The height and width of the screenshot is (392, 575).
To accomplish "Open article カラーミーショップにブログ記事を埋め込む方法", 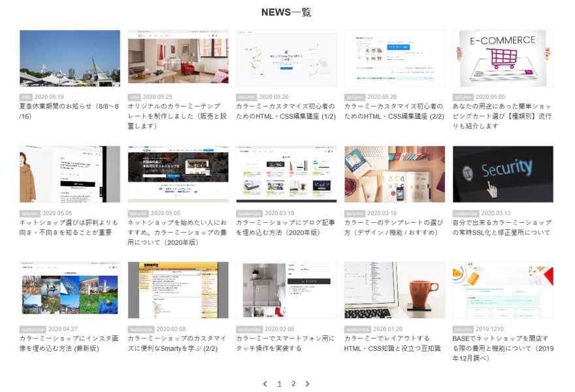I will pos(286,227).
